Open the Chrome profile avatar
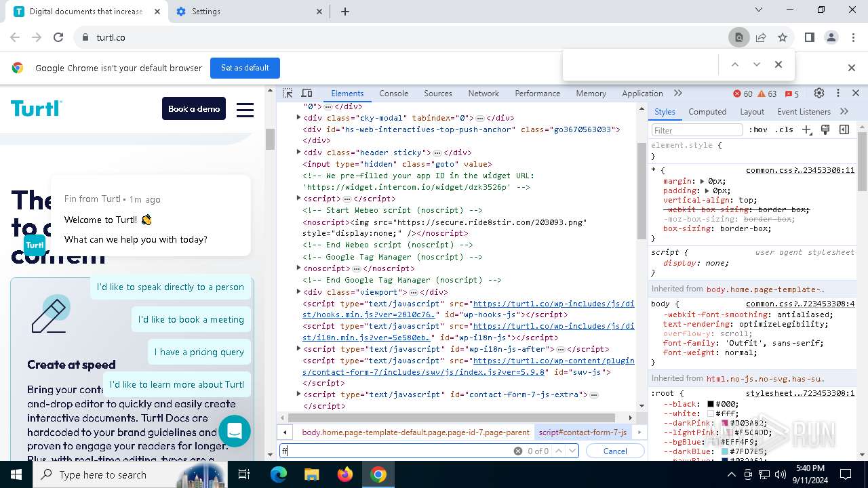Screen dimensions: 868x488 pyautogui.click(x=831, y=37)
